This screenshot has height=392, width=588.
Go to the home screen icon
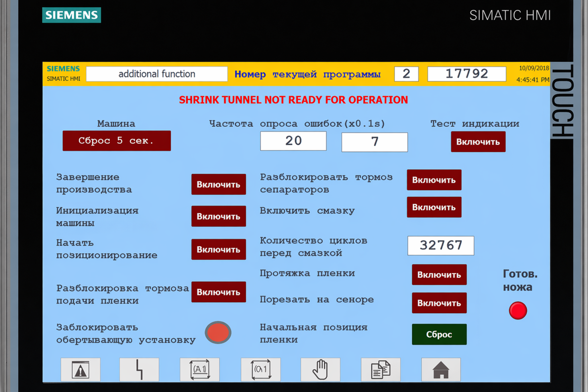point(441,369)
